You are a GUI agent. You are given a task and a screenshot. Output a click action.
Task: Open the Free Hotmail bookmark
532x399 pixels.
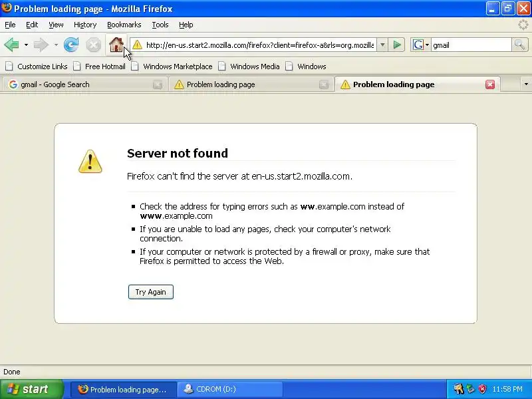(99, 66)
